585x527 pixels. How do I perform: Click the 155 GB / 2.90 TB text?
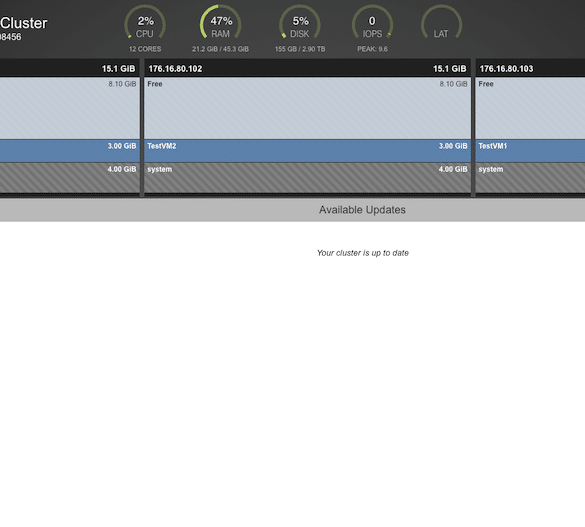pyautogui.click(x=300, y=49)
